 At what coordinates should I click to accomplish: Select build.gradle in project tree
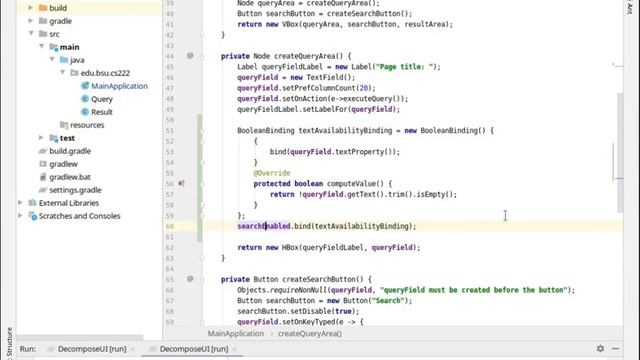coord(70,151)
